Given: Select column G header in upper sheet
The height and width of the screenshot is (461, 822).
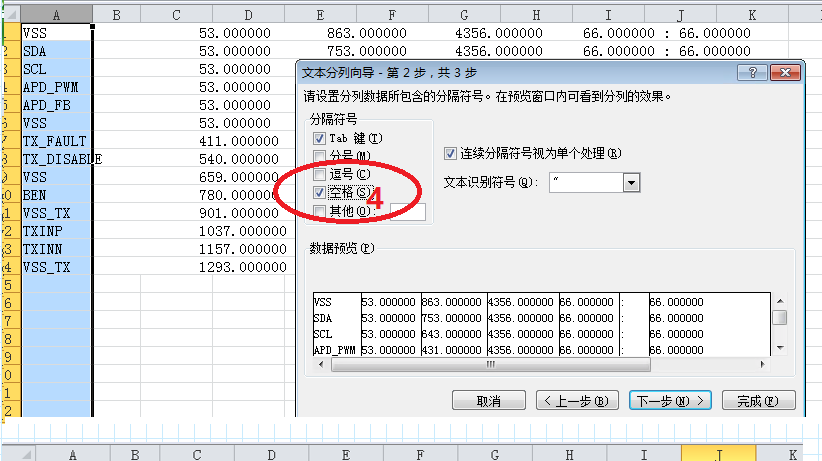Looking at the screenshot, I should pyautogui.click(x=464, y=15).
